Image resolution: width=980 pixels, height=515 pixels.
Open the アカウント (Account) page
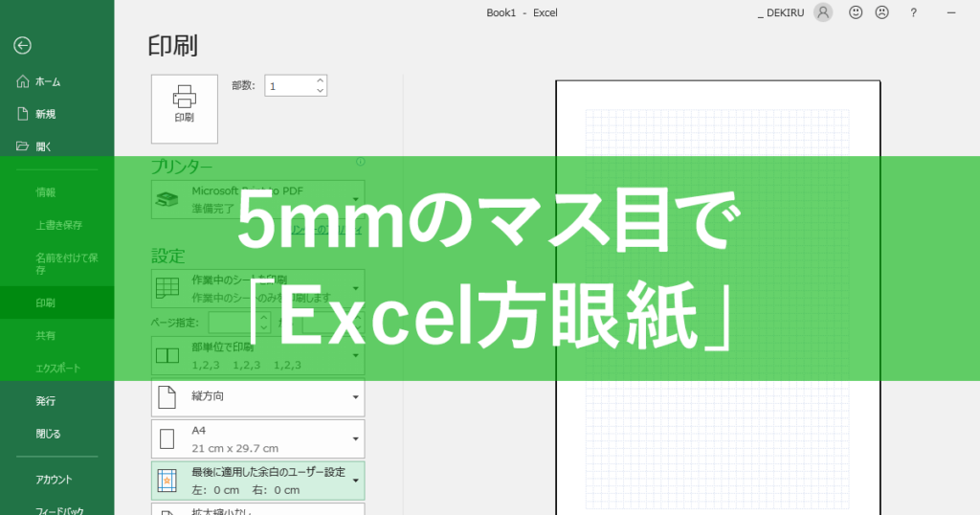[x=54, y=479]
